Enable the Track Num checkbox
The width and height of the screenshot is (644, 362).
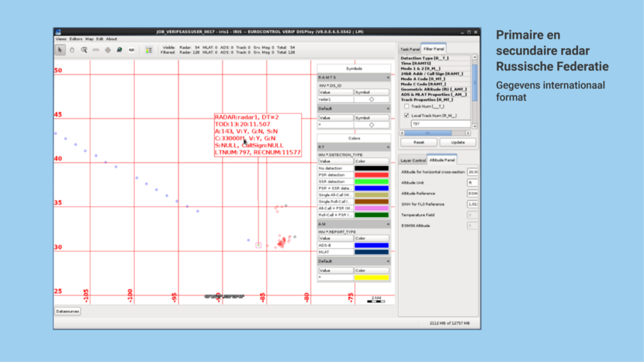407,107
